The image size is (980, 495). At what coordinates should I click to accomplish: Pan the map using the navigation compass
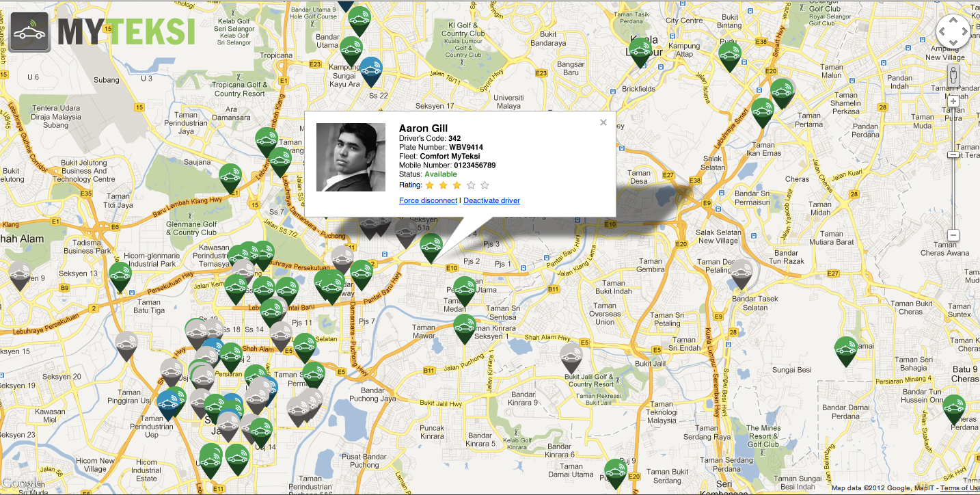(953, 32)
